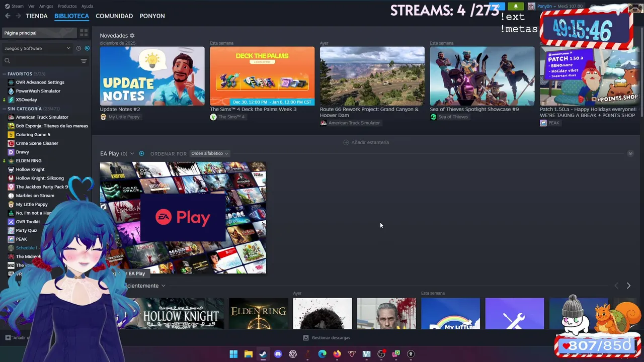Open the Ver menu
Screen dimensions: 644x362
(x=31, y=7)
